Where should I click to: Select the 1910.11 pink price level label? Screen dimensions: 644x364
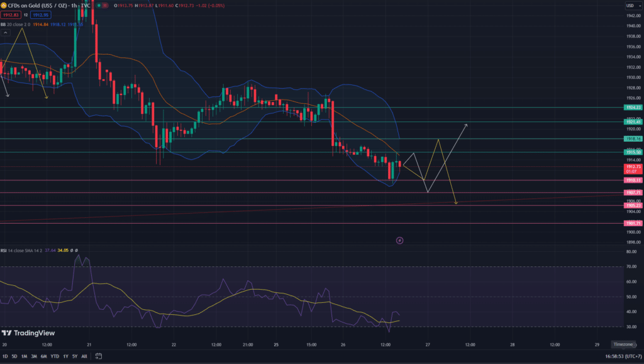[633, 180]
